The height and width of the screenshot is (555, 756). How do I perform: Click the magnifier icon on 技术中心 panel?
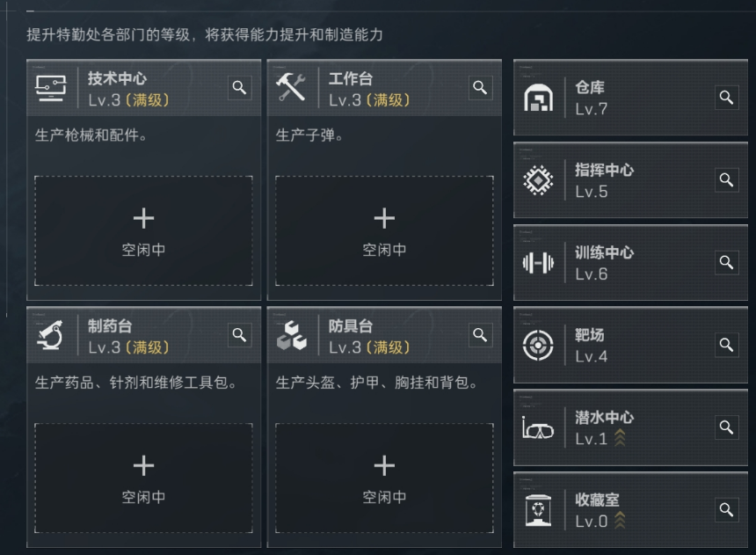point(240,87)
